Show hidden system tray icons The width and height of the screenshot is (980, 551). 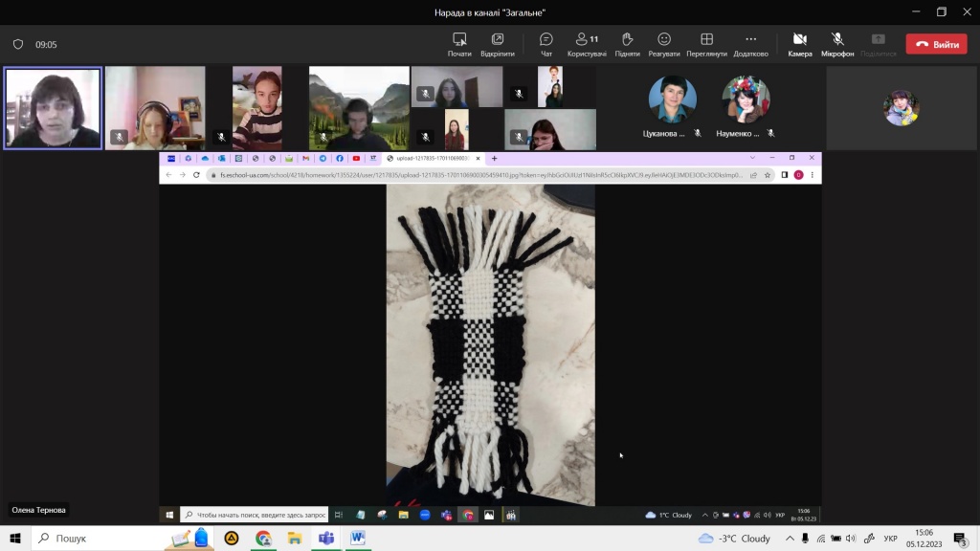click(788, 539)
